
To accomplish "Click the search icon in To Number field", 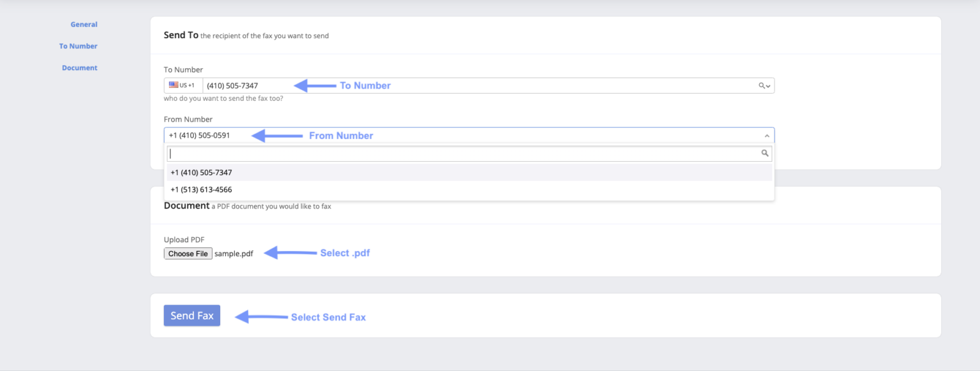I will [x=762, y=85].
